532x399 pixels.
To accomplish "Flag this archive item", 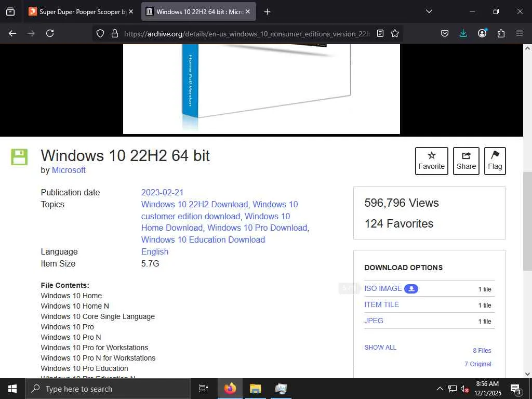I will (x=495, y=161).
